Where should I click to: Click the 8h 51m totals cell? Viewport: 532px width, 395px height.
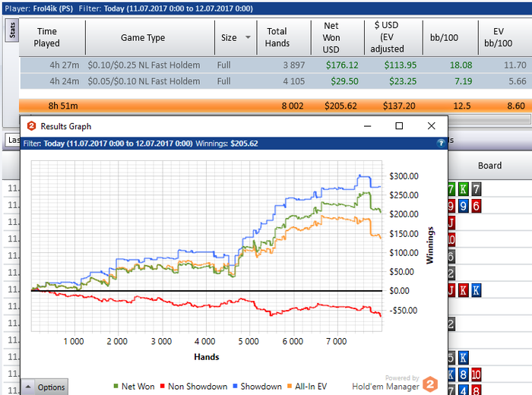63,106
